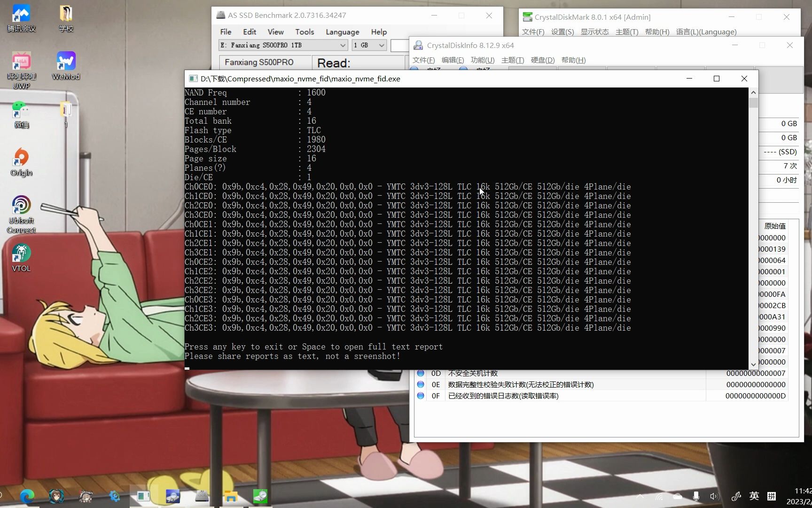812x508 pixels.
Task: Open the drive selection dropdown in AS SSD
Action: point(283,45)
